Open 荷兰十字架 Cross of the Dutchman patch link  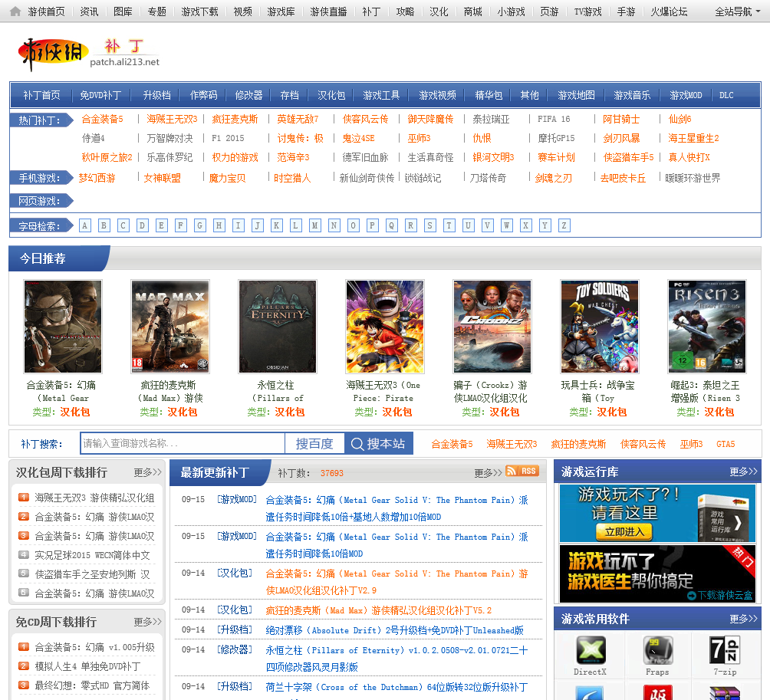click(x=397, y=687)
